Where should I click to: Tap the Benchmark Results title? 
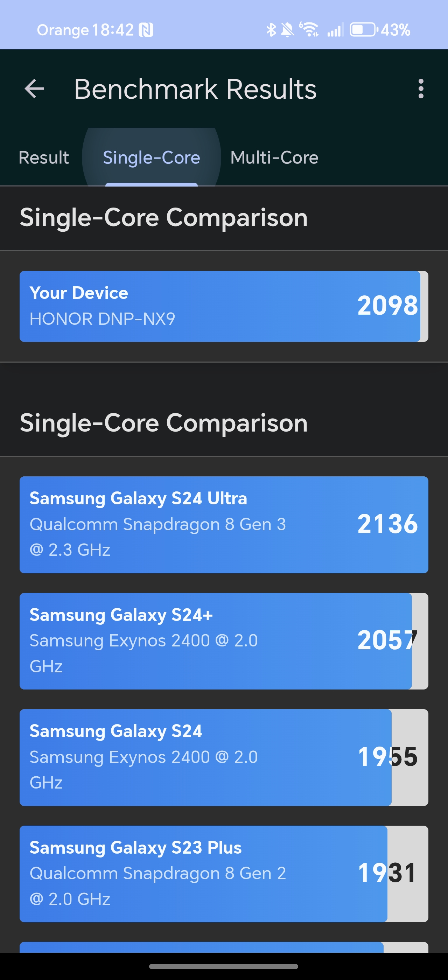(195, 89)
